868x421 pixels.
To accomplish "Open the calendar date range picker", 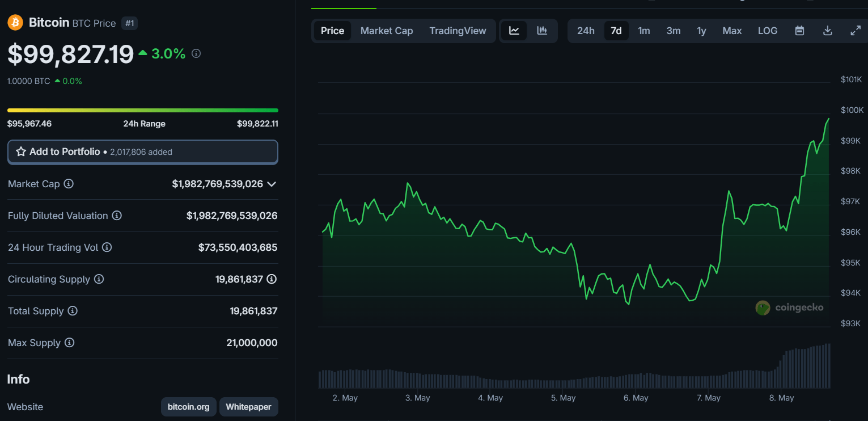I will (799, 31).
